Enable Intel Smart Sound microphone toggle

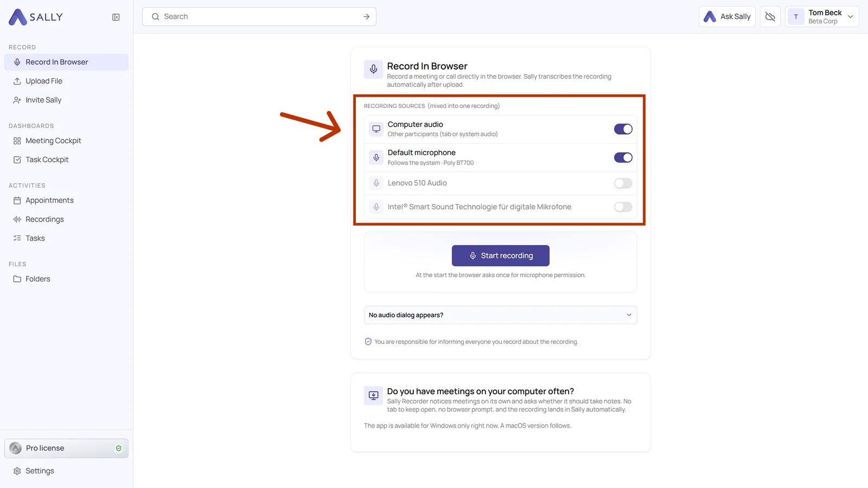pyautogui.click(x=623, y=207)
